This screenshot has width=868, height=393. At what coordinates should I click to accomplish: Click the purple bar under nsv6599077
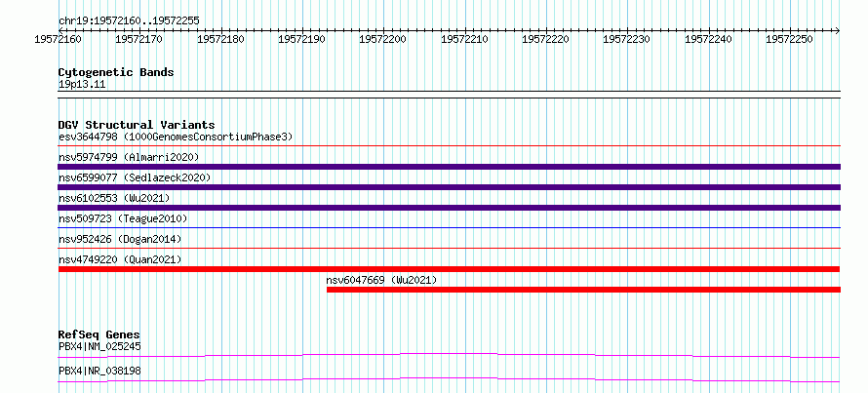point(449,187)
